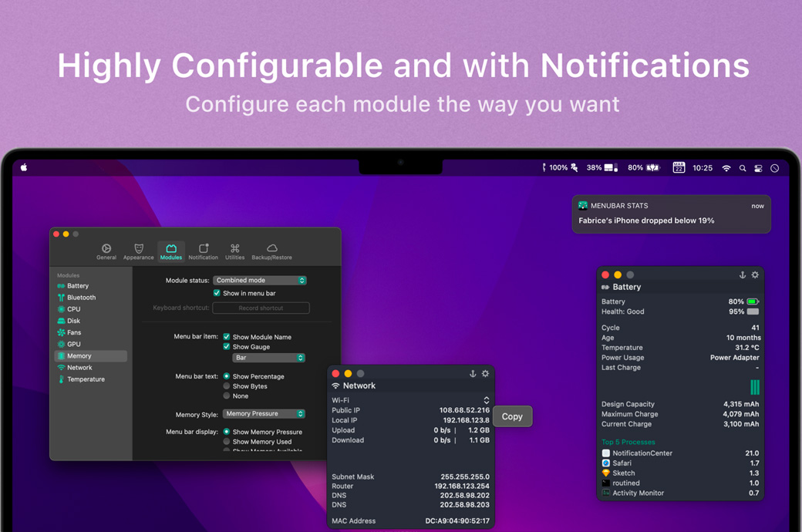The image size is (802, 532).
Task: Select the Network module in sidebar
Action: (90, 368)
